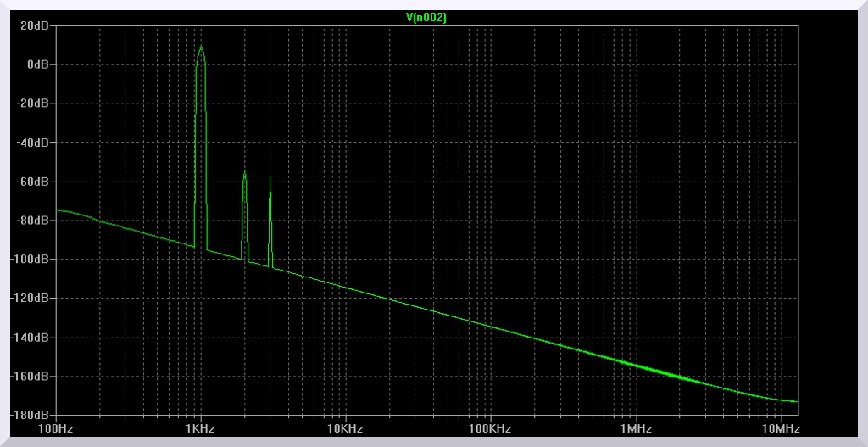Click the 100KHz frequency axis label

pyautogui.click(x=490, y=429)
